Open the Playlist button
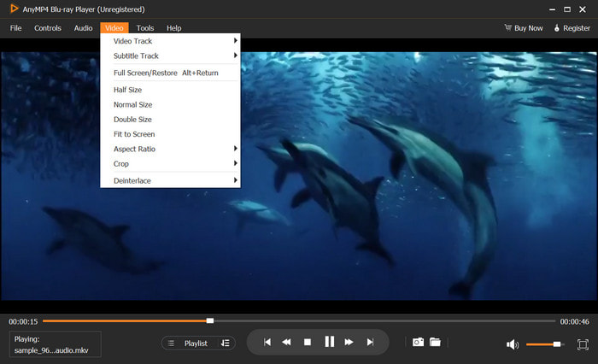Screen dimensions: 598x364 (198, 343)
